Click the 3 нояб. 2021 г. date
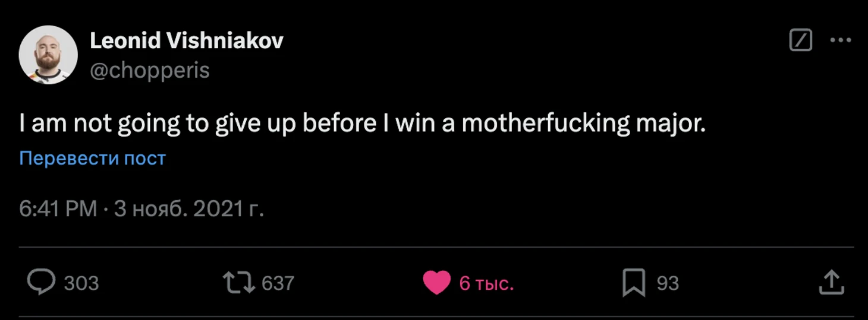This screenshot has width=868, height=320. coord(189,209)
